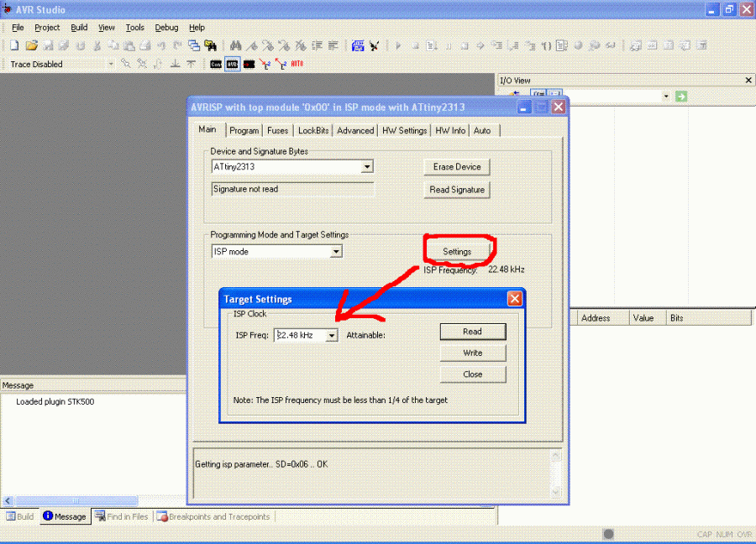Click the cascading windows toolbar icon
The width and height of the screenshot is (756, 544).
[x=194, y=45]
